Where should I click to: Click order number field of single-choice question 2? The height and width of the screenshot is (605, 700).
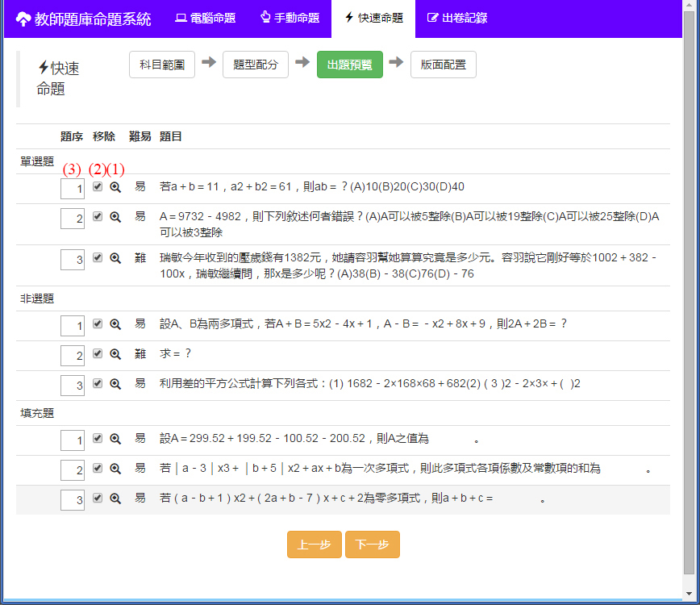pyautogui.click(x=73, y=218)
